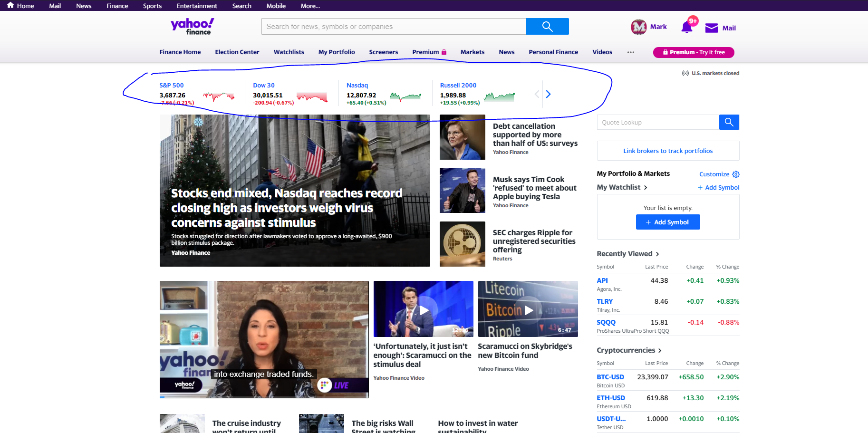
Task: Open the ETH-USD ticker link
Action: pyautogui.click(x=611, y=398)
